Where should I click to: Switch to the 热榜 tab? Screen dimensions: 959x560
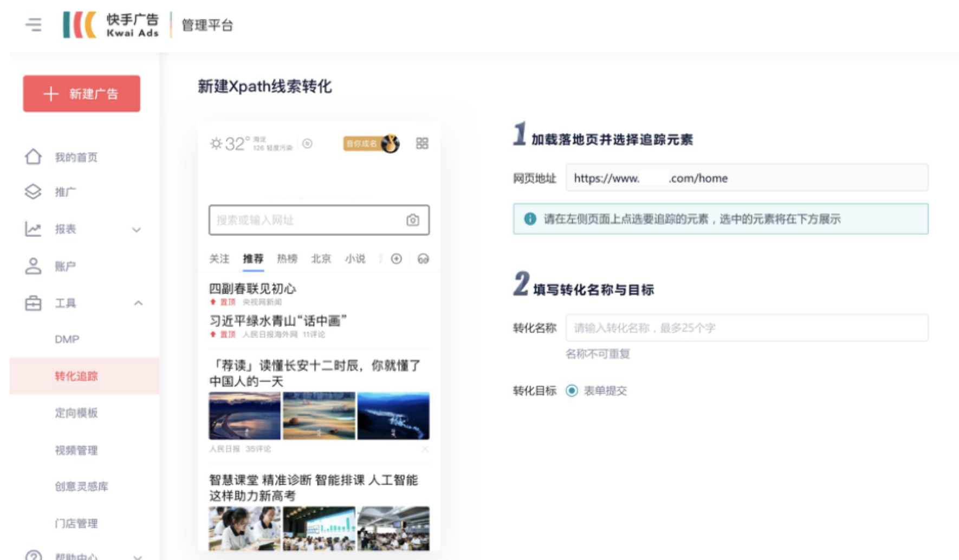coord(287,259)
